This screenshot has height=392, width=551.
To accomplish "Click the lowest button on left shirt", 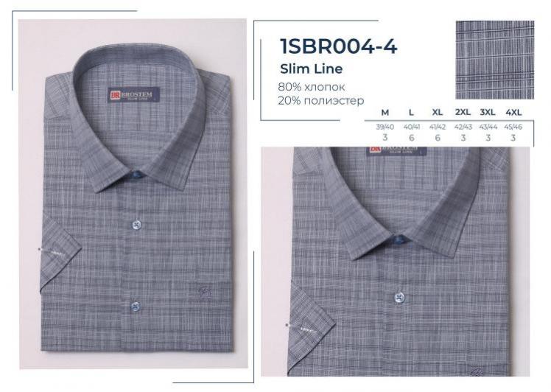I will [135, 307].
